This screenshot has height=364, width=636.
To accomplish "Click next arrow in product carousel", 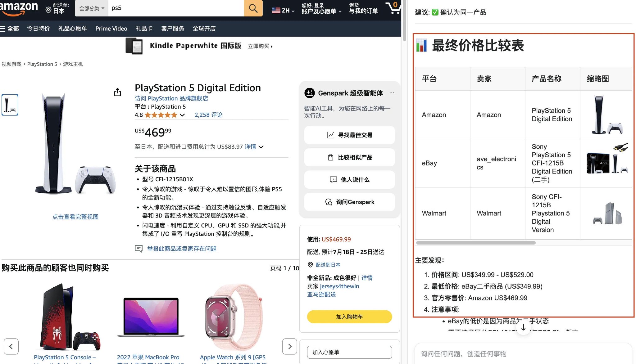I will [289, 346].
